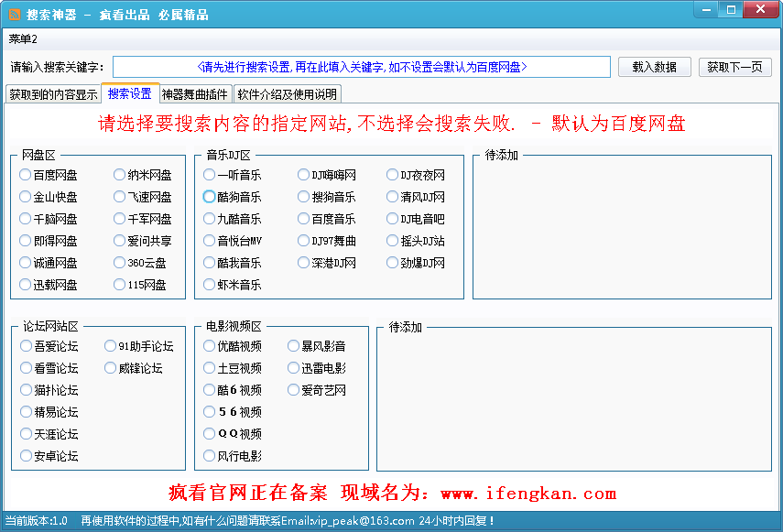Choose the QQ视频 option

233,434
